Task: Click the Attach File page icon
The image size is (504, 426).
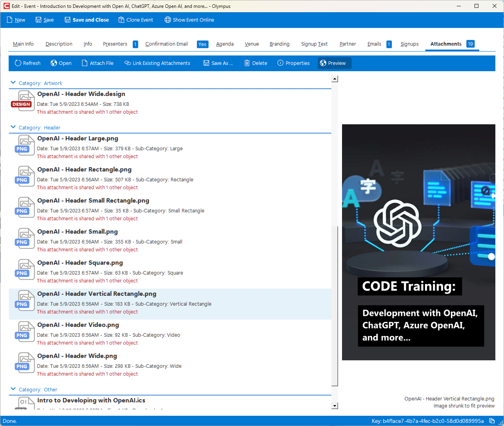Action: pyautogui.click(x=85, y=63)
